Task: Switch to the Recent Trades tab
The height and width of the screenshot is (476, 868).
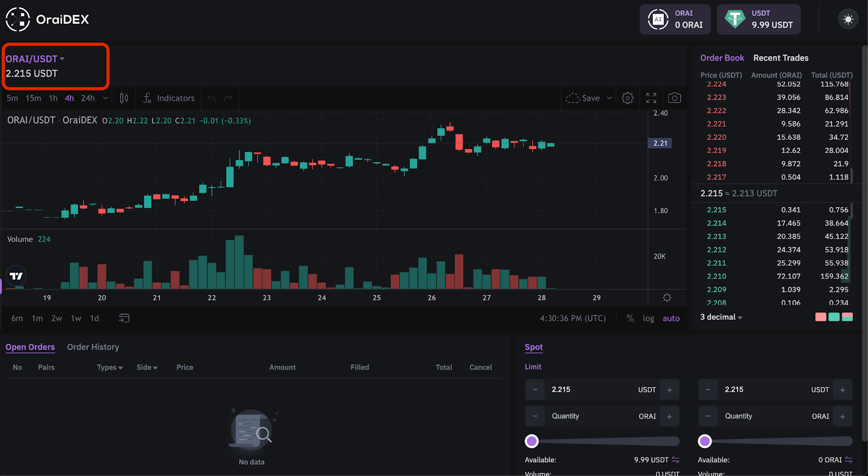Action: pyautogui.click(x=781, y=58)
